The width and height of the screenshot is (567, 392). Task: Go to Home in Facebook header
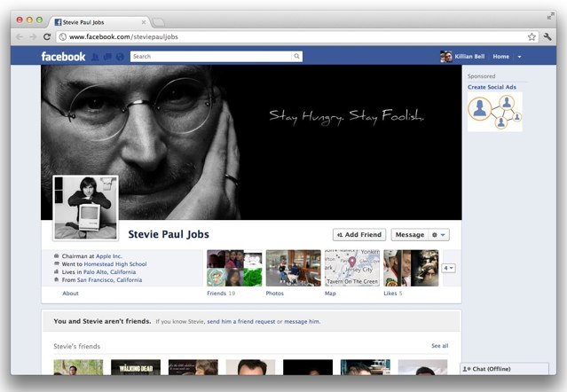[500, 57]
